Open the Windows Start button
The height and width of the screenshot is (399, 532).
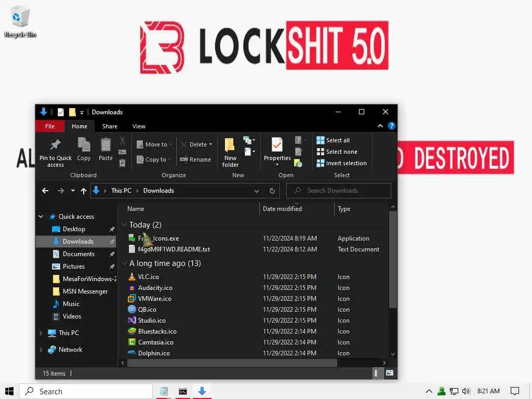coord(9,391)
